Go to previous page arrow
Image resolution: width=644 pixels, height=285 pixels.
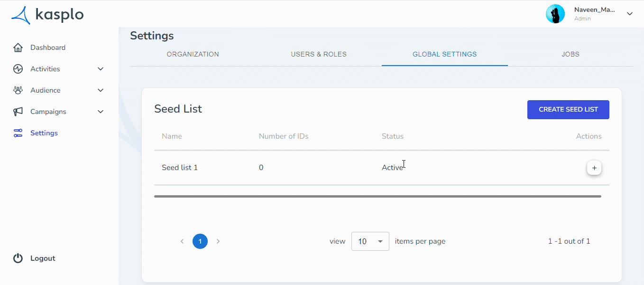[182, 241]
